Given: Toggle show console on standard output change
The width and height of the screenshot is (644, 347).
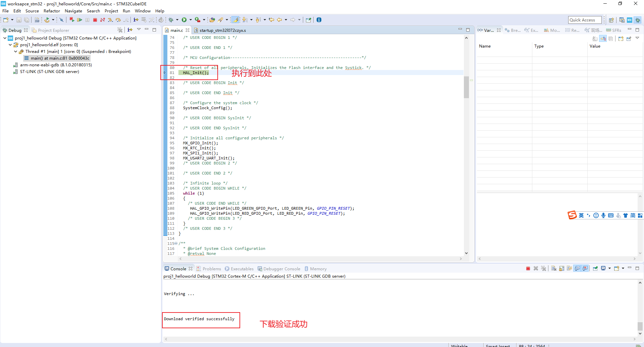Looking at the screenshot, I should 577,268.
